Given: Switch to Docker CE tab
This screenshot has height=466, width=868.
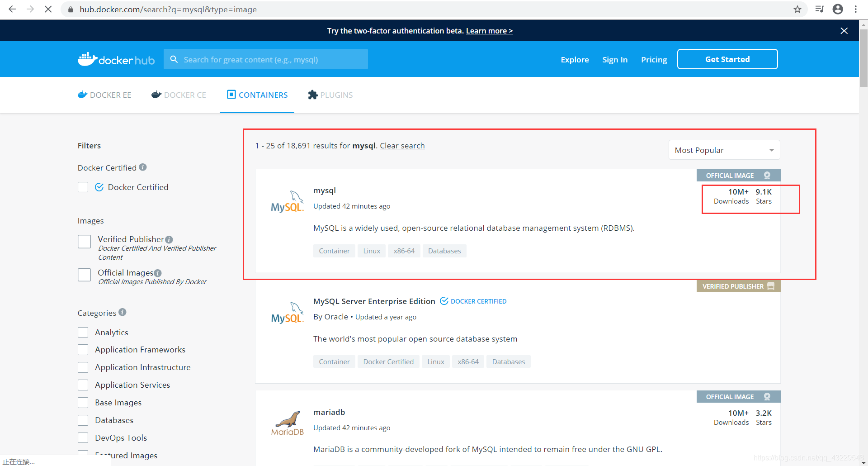Looking at the screenshot, I should tap(179, 95).
